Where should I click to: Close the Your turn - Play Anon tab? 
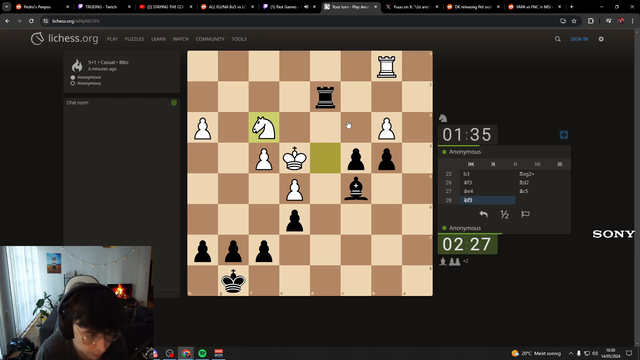point(376,7)
